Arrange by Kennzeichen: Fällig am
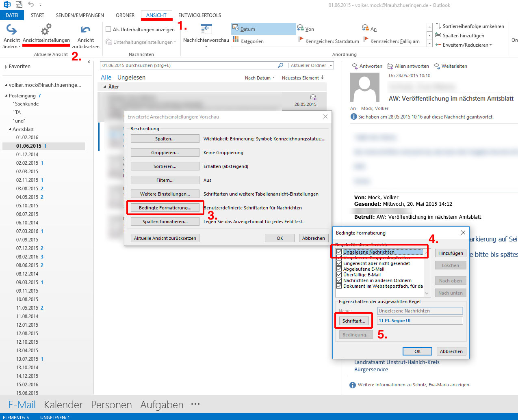518x420 pixels. 394,41
